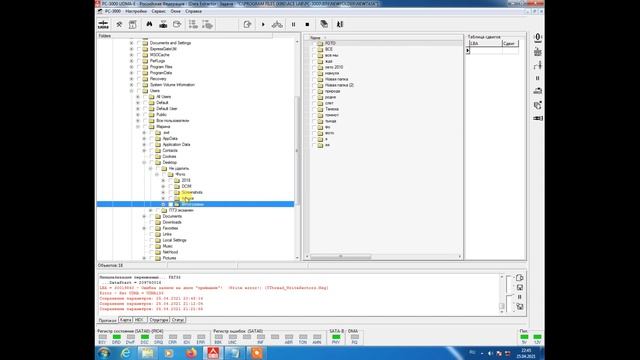Click the bottom icon beside the log
The image size is (640, 360).
[520, 306]
